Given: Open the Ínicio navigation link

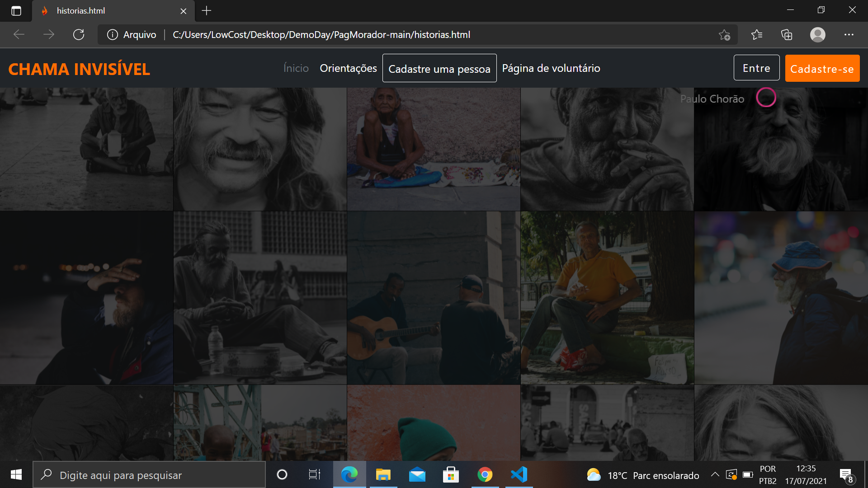Looking at the screenshot, I should coord(296,68).
